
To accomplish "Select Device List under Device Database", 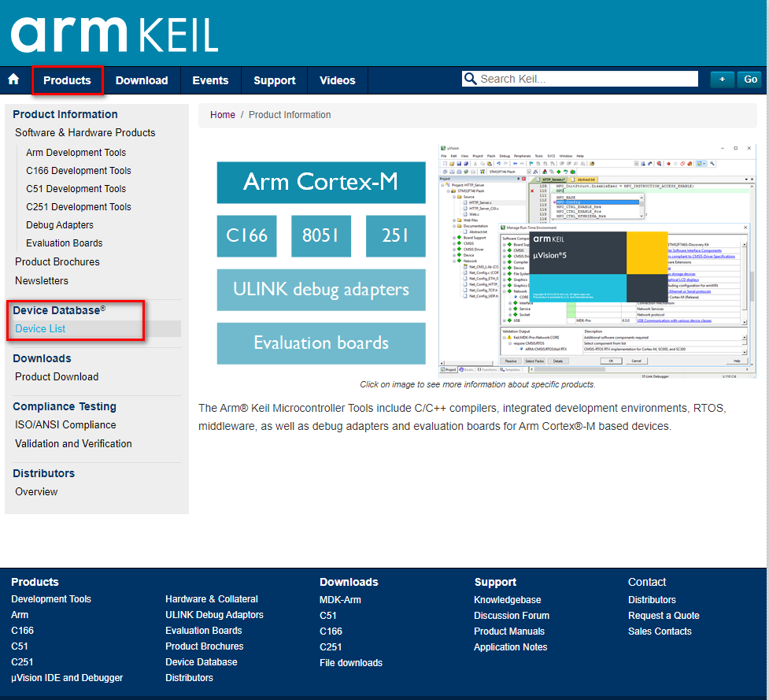I will pos(40,329).
